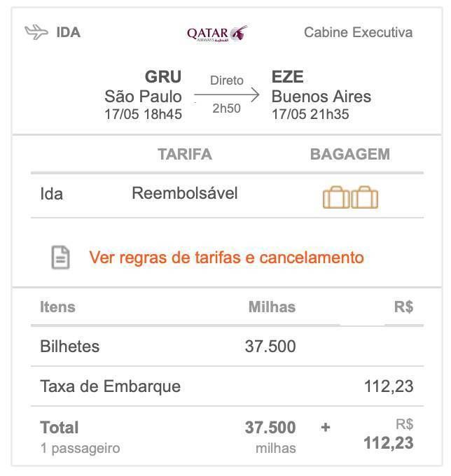Click the TARIFA column header
This screenshot has width=451, height=476.
[x=185, y=154]
